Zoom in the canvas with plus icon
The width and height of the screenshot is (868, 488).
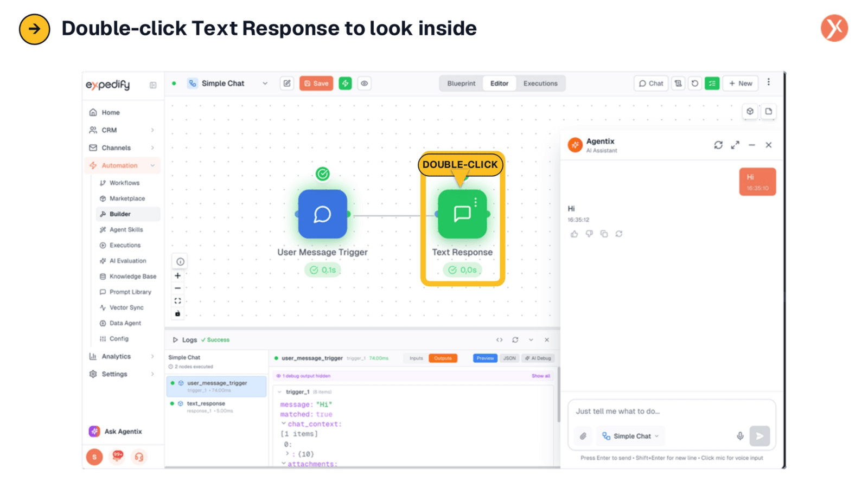[x=177, y=275]
